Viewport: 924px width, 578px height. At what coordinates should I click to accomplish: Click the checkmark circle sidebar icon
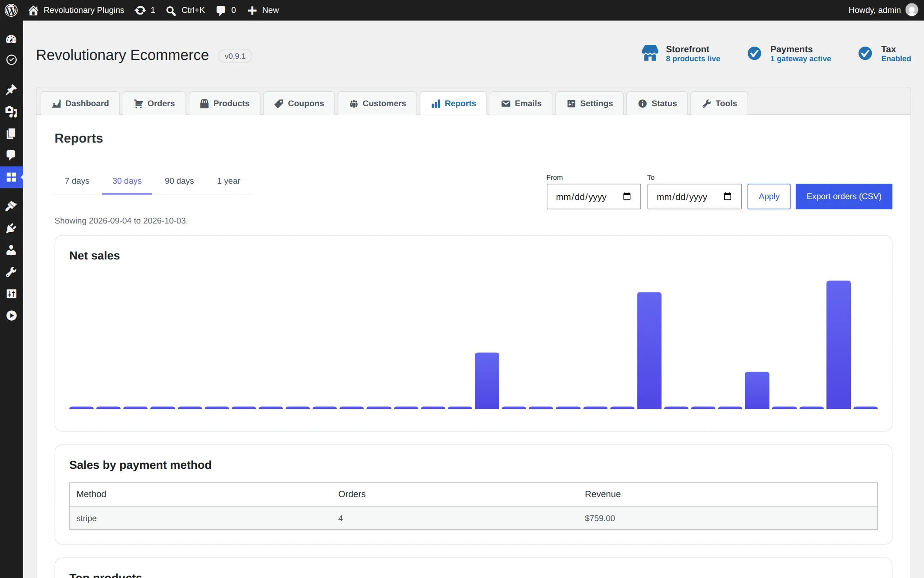(x=11, y=60)
